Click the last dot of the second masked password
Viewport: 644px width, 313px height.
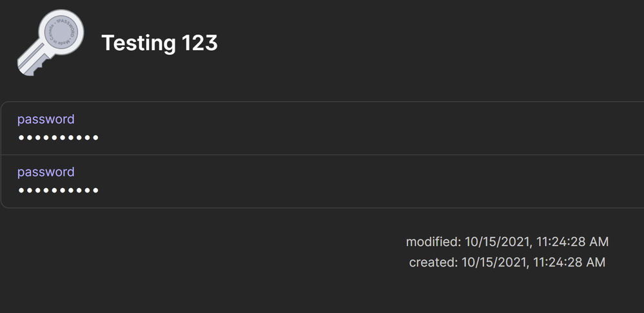click(95, 191)
